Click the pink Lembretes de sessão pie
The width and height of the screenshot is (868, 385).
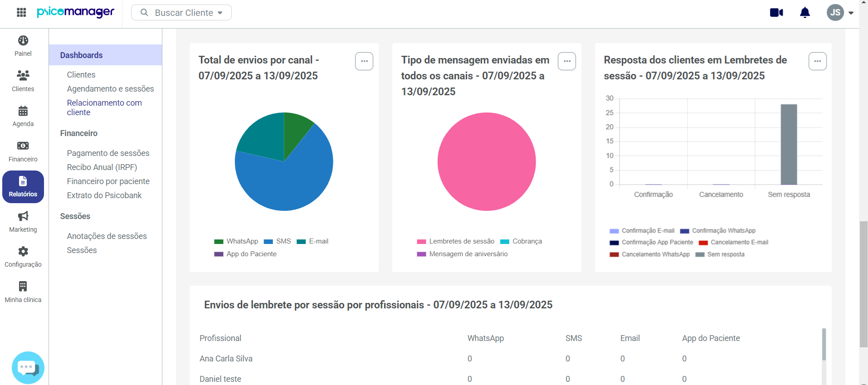coord(487,161)
